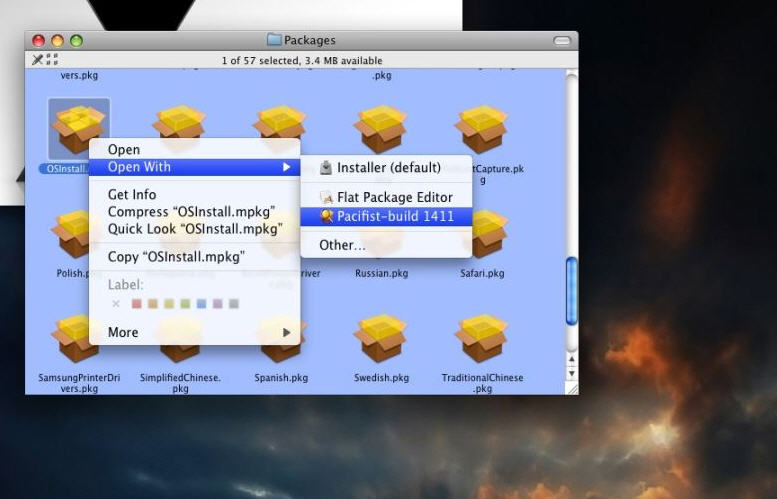Choose Open from the context menu

point(195,149)
